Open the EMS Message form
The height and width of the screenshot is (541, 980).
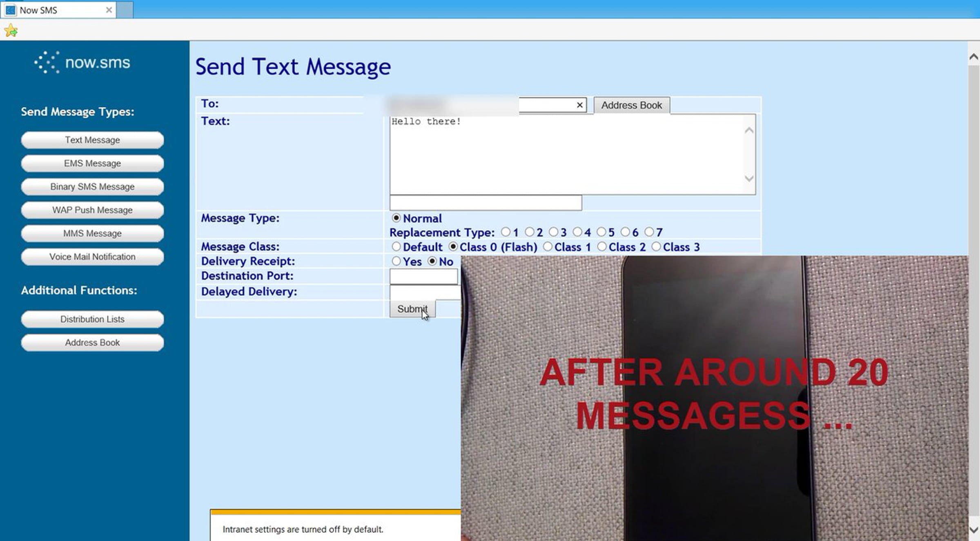(x=92, y=163)
